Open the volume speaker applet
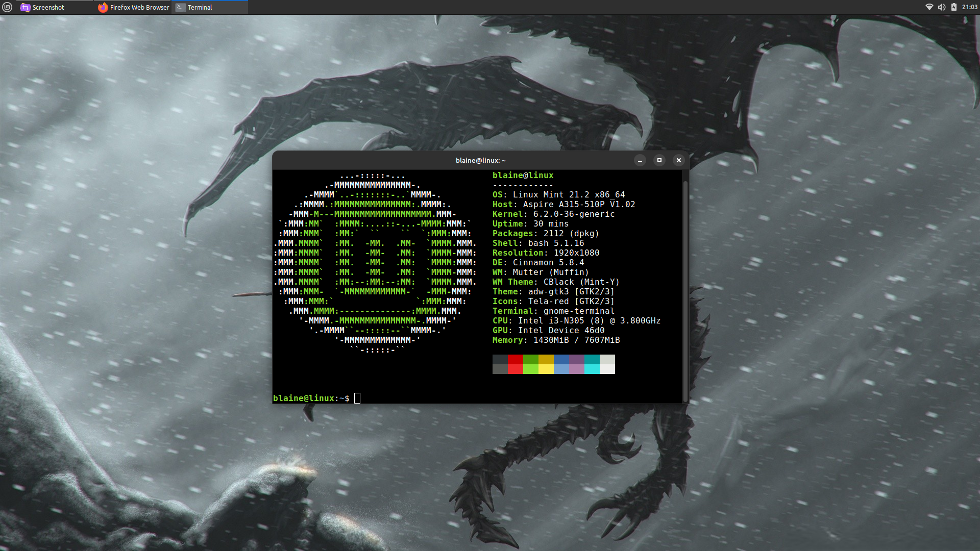Viewport: 980px width, 551px height. pos(941,7)
